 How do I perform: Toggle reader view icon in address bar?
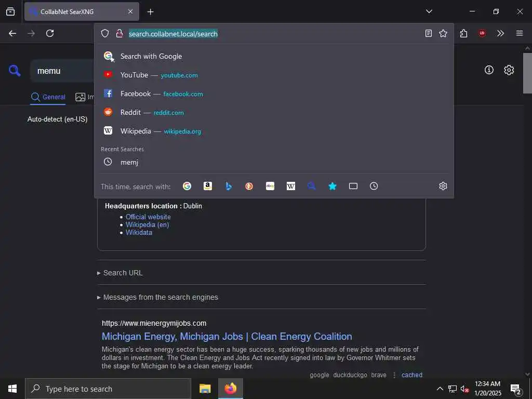(429, 33)
